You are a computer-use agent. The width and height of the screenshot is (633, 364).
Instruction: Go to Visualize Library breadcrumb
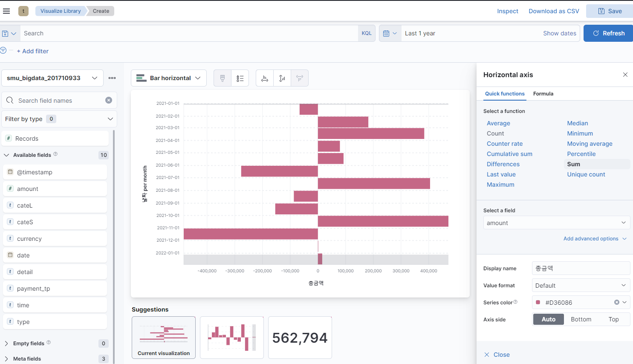coord(61,11)
